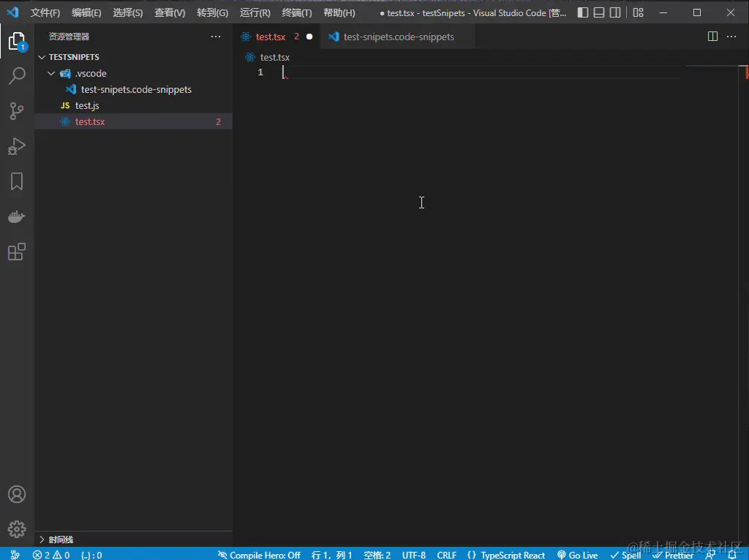Click the line number 1 gutter
The width and height of the screenshot is (749, 560).
pyautogui.click(x=260, y=72)
